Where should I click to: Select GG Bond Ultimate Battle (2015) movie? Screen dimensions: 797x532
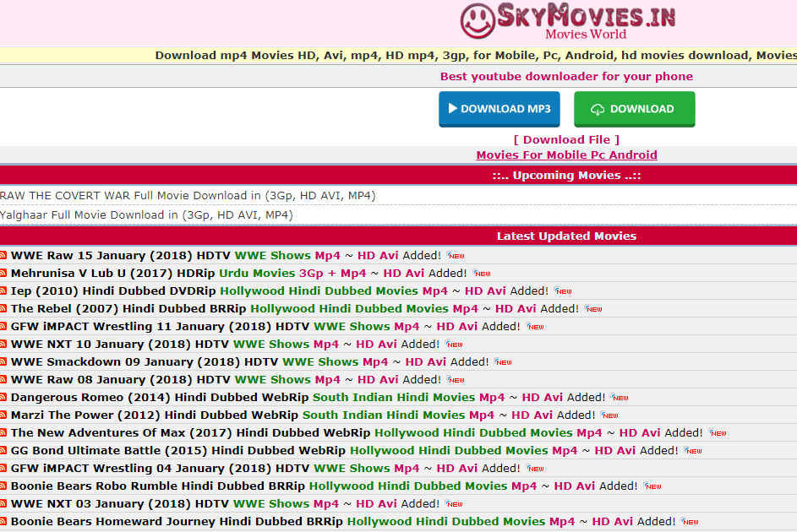click(x=177, y=450)
